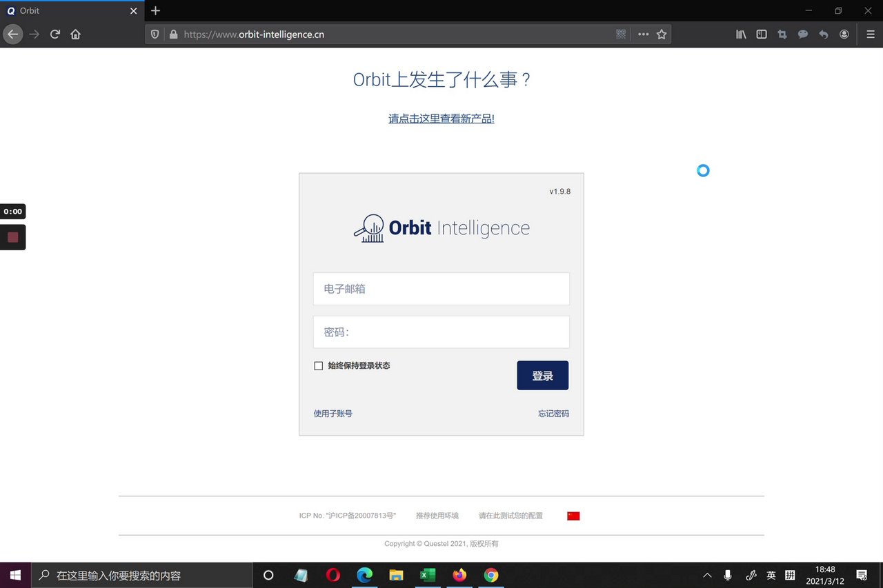Image resolution: width=883 pixels, height=588 pixels.
Task: Click the Orbit Intelligence logo
Action: click(441, 228)
